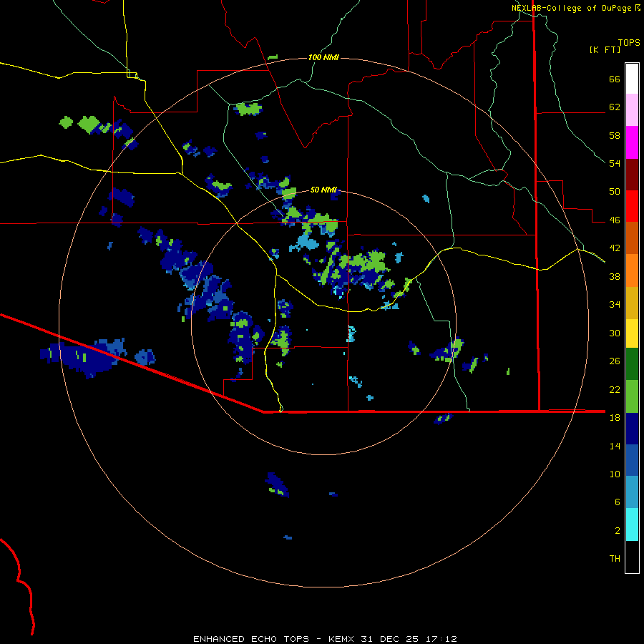Click the legend value "22"
This screenshot has width=644, height=644.
coord(615,389)
